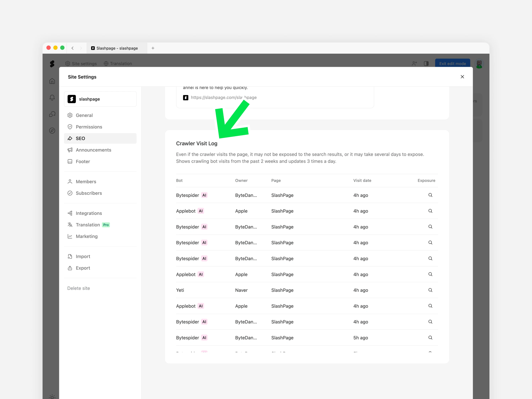Open Announcements settings
532x399 pixels.
93,150
